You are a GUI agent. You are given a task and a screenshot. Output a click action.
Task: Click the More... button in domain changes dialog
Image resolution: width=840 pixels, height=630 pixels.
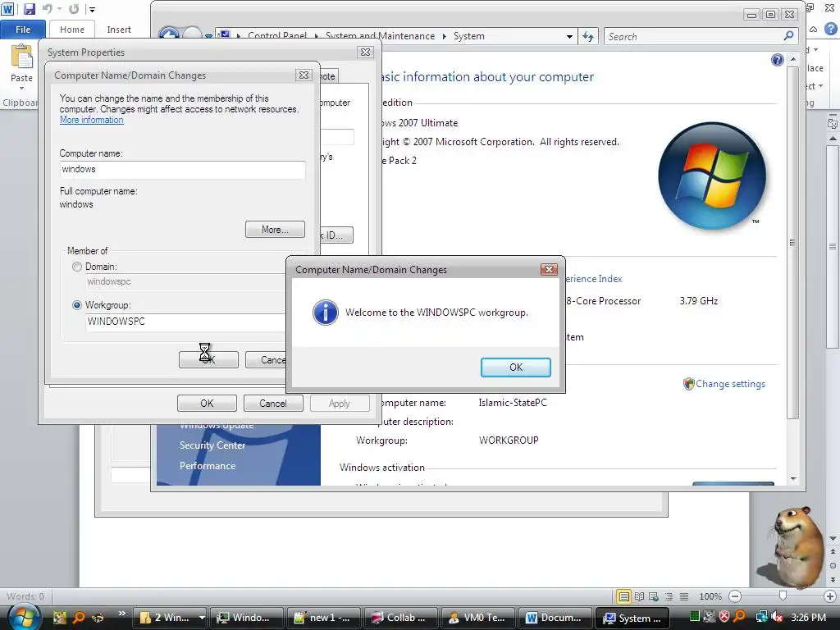(275, 230)
